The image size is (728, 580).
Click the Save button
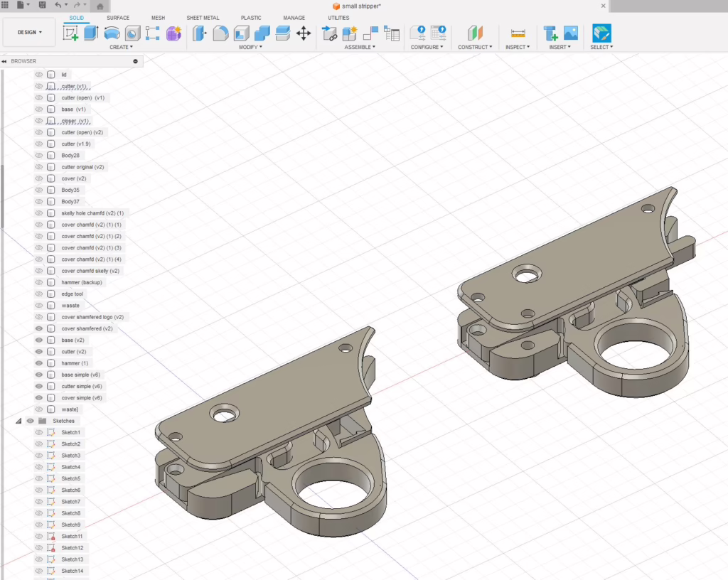pos(43,5)
